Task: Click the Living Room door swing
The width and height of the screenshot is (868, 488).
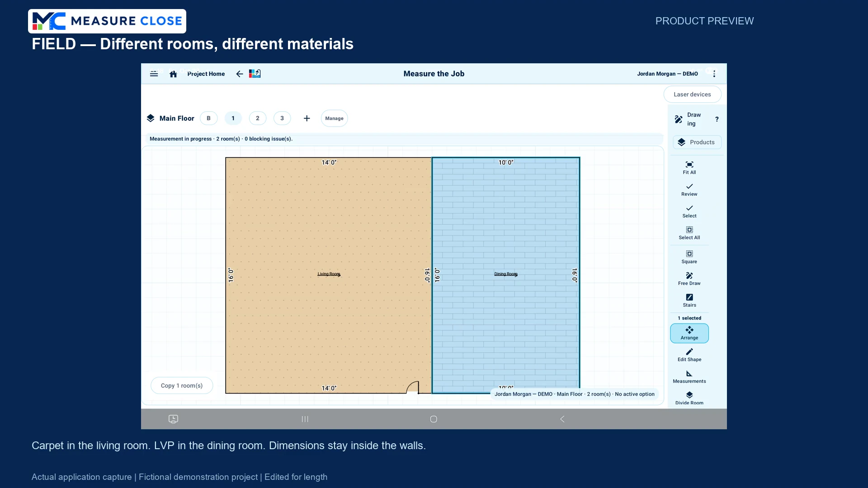Action: point(412,387)
